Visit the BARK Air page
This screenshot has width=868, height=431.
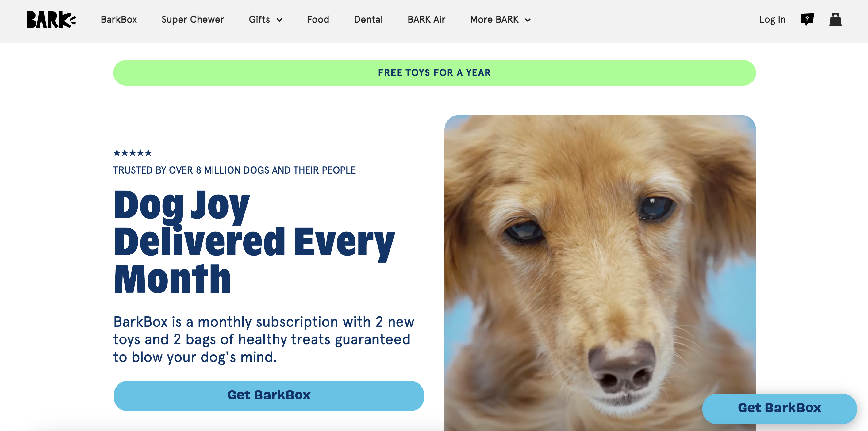(426, 20)
